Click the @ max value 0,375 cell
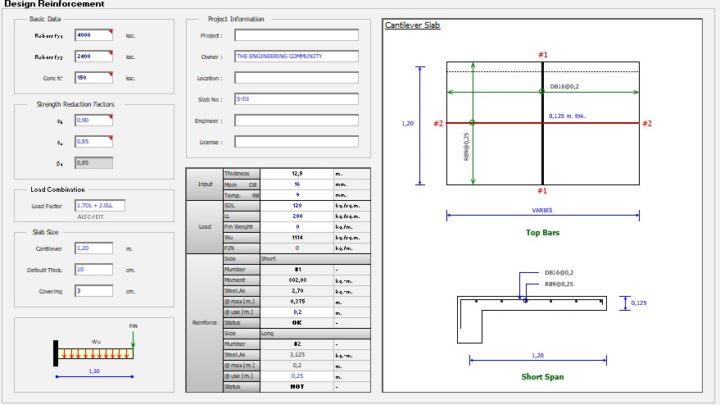 297,302
